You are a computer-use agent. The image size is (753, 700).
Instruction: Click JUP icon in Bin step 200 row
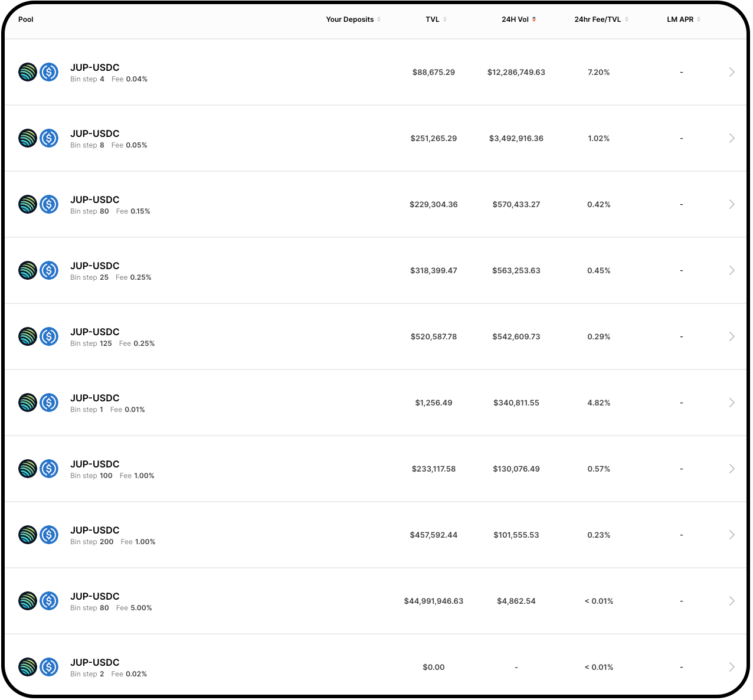[x=28, y=535]
